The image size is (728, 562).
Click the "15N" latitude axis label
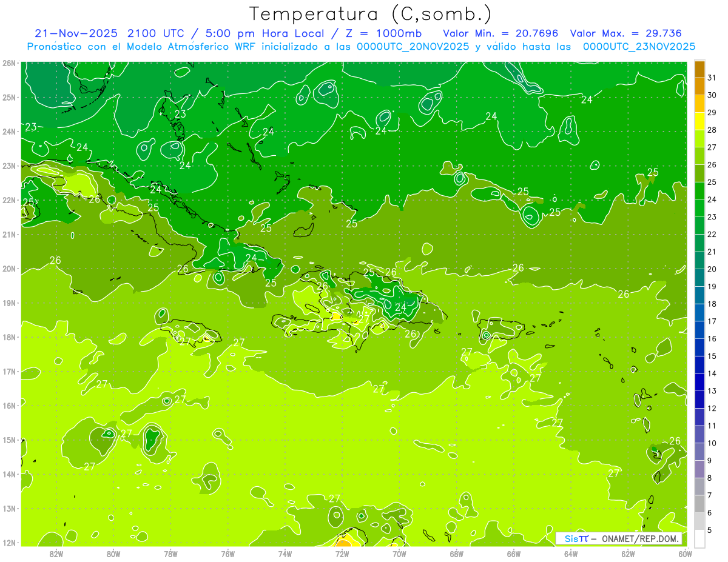8,440
